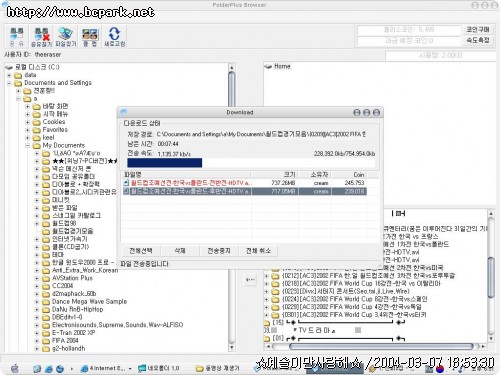
Task: Click the left arrow transfer button
Action: (250, 280)
